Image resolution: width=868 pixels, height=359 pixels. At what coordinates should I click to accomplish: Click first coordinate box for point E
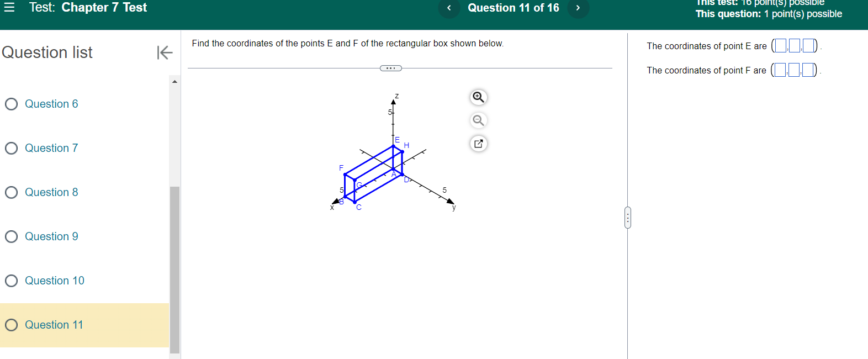[x=781, y=46]
